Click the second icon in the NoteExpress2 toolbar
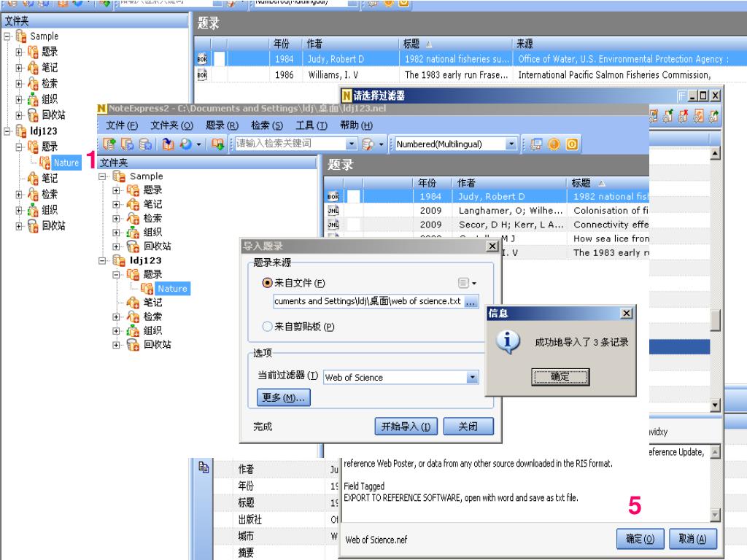Image resolution: width=747 pixels, height=560 pixels. tap(127, 144)
